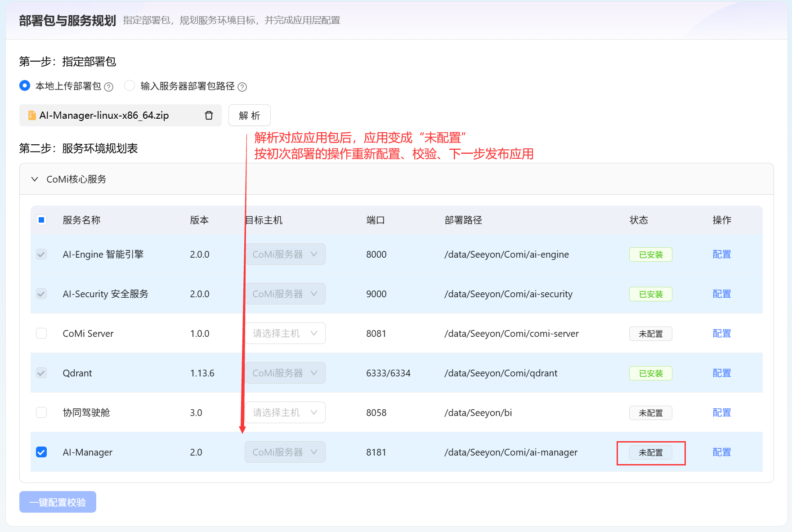Delete the uploaded AI-Manager zip file
The height and width of the screenshot is (532, 792).
(209, 116)
